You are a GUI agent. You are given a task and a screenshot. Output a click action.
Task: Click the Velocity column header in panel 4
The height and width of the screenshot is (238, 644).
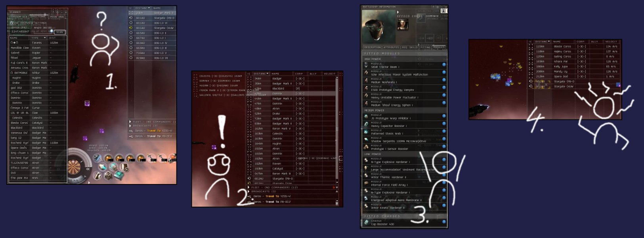point(611,41)
